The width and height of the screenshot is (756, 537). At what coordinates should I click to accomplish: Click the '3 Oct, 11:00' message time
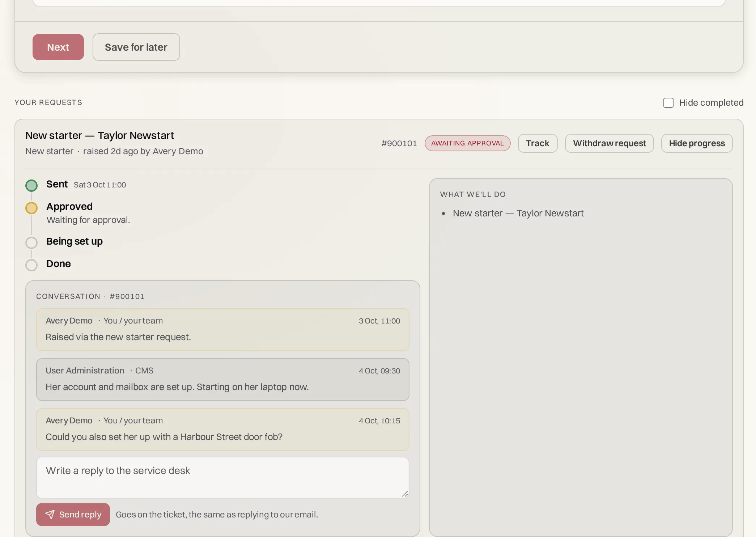tap(379, 321)
